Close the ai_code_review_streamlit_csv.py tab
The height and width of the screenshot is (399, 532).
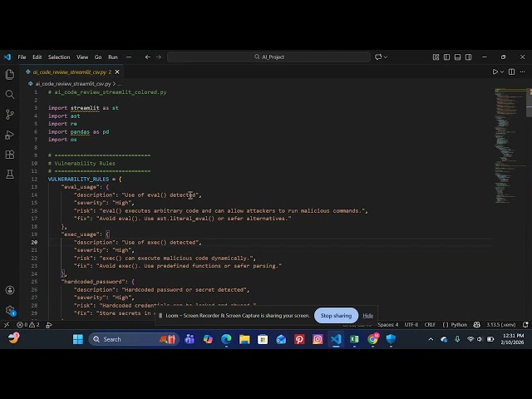coord(117,72)
